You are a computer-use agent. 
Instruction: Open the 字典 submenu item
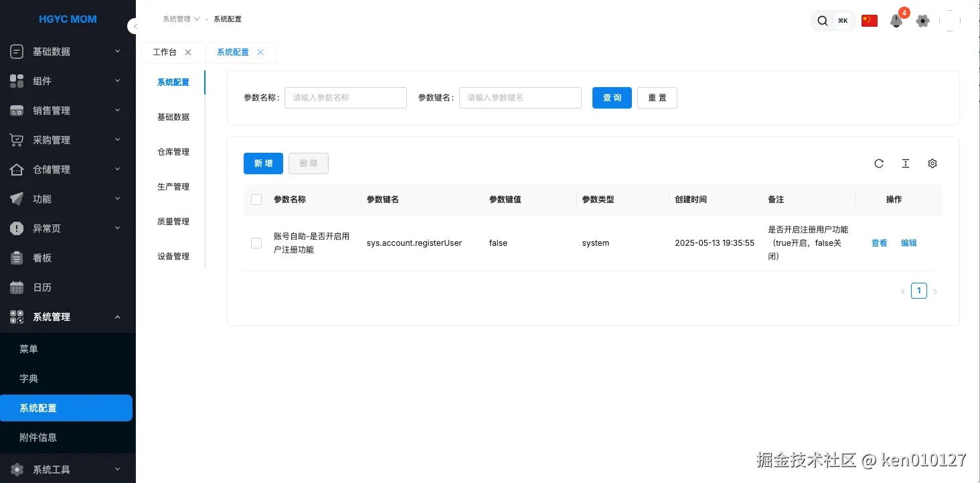pos(67,378)
